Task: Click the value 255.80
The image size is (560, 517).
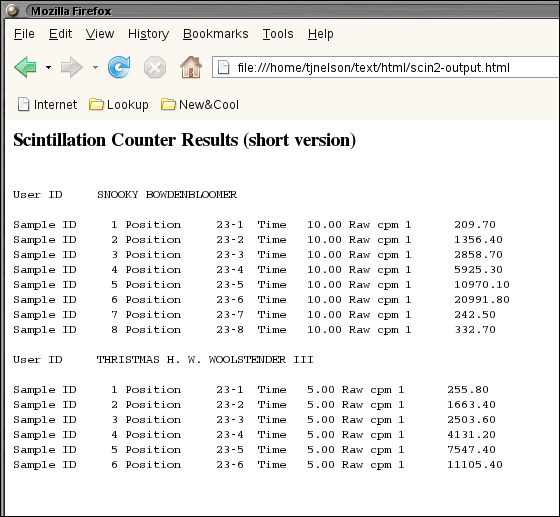Action: click(x=468, y=390)
